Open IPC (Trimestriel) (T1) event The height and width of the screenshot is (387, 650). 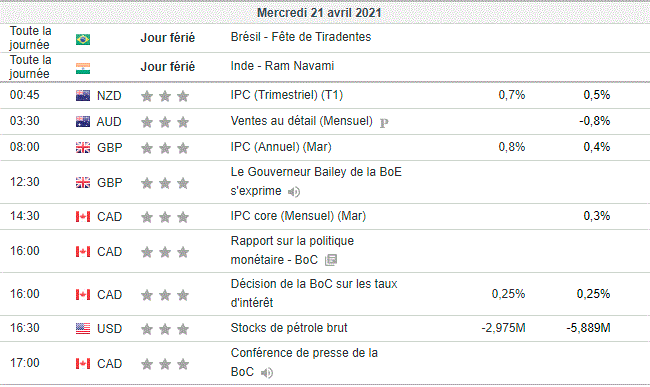[287, 95]
